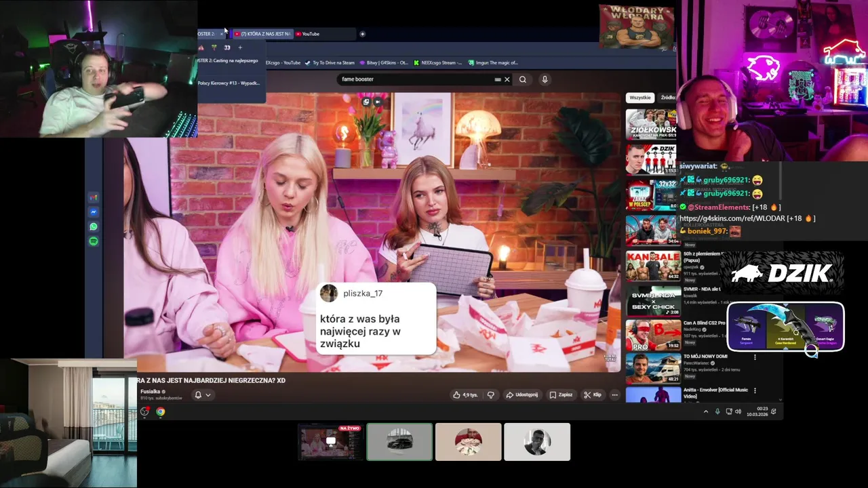Open the 'EXcsgo - YouTube' bookmark
The height and width of the screenshot is (488, 868).
[283, 62]
